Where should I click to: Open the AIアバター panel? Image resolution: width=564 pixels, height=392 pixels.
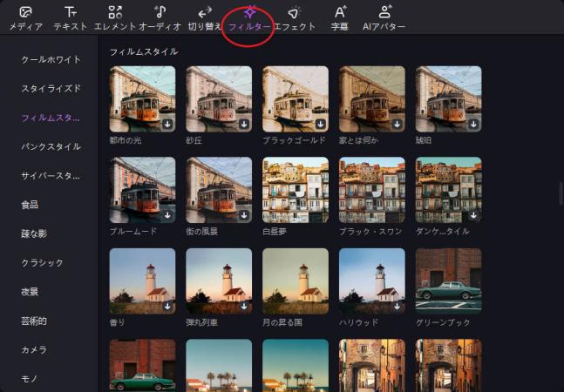coord(384,18)
